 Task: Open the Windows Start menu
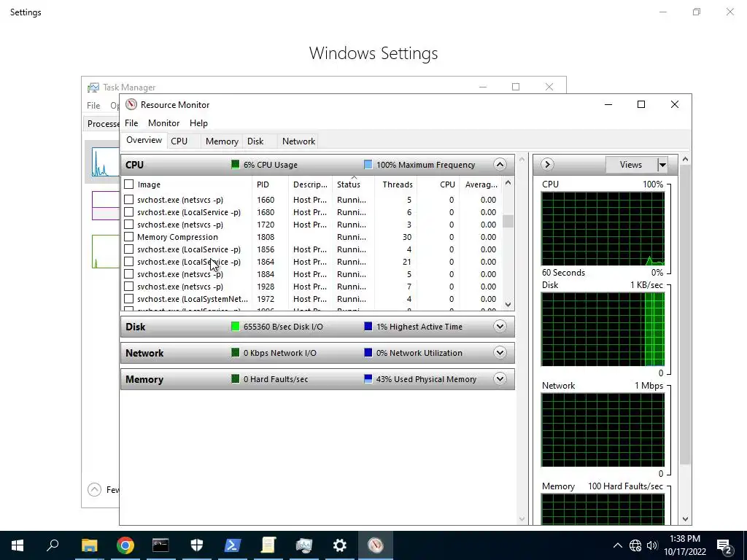18,545
